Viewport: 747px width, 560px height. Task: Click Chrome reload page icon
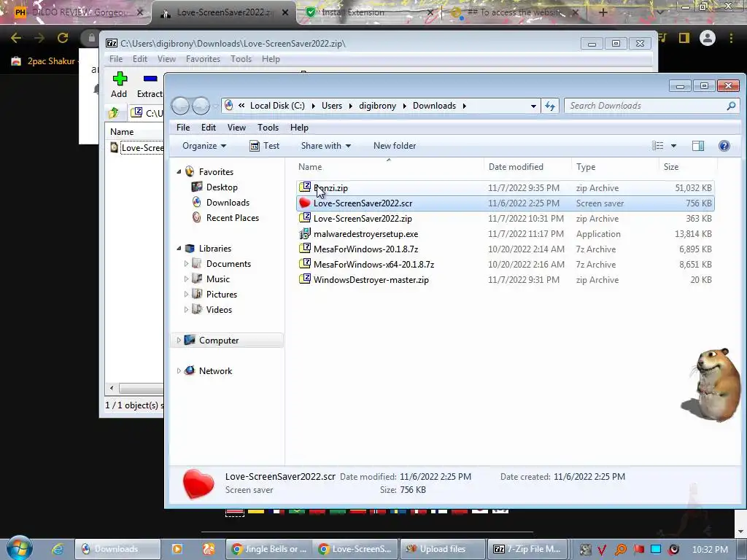tap(63, 38)
